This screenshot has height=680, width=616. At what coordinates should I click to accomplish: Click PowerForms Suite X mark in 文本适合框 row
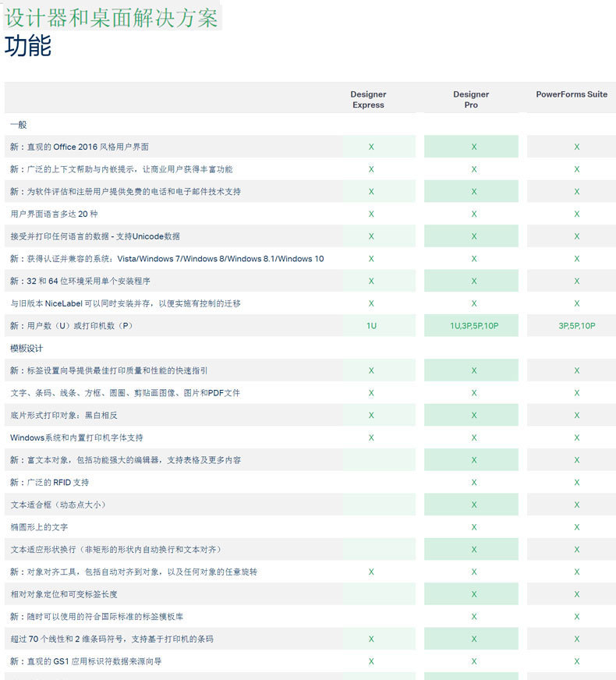point(576,505)
